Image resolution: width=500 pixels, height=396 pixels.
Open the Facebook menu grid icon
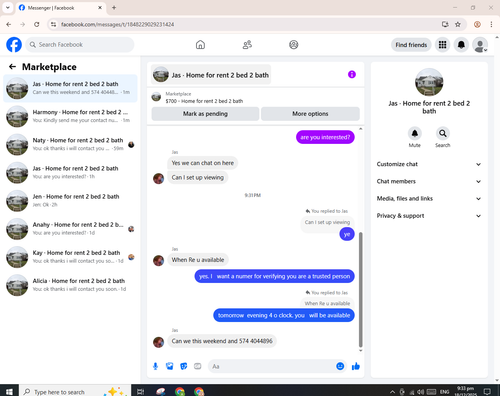coord(442,45)
